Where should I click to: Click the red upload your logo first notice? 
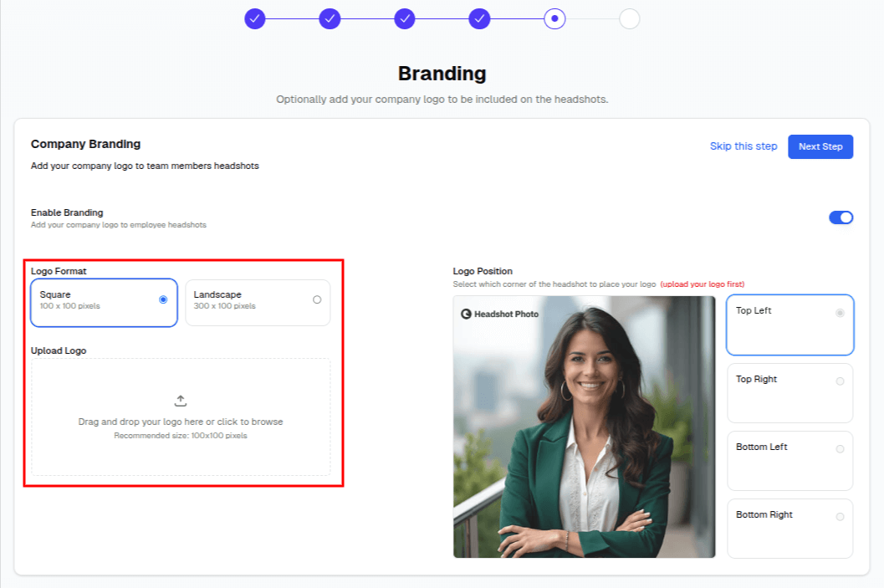tap(703, 284)
